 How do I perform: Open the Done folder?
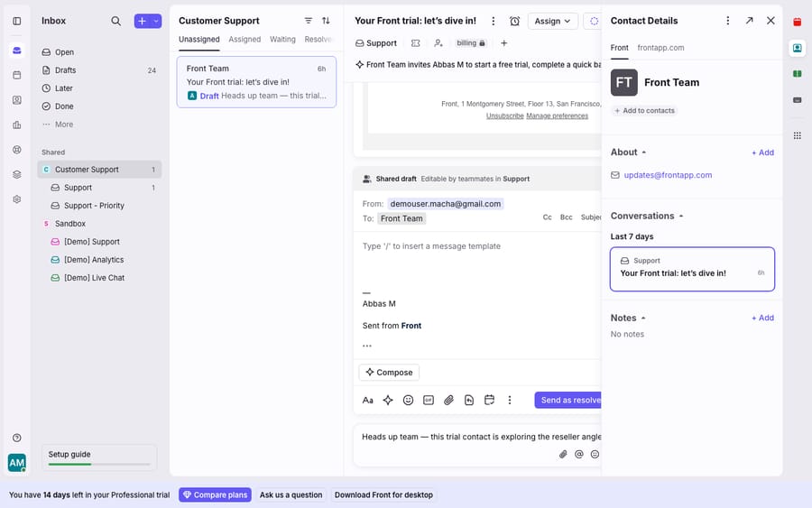pyautogui.click(x=99, y=106)
